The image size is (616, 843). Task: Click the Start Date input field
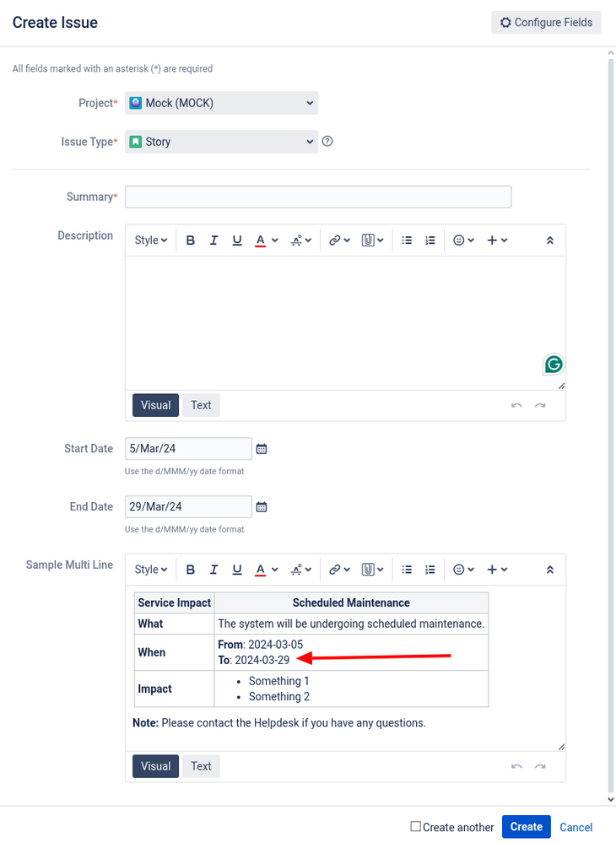tap(189, 449)
